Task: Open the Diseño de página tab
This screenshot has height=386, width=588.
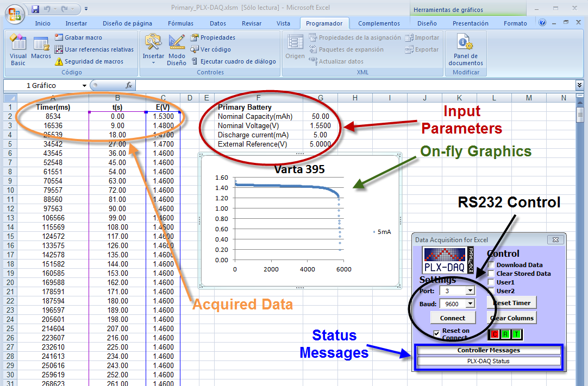Action: (x=127, y=23)
